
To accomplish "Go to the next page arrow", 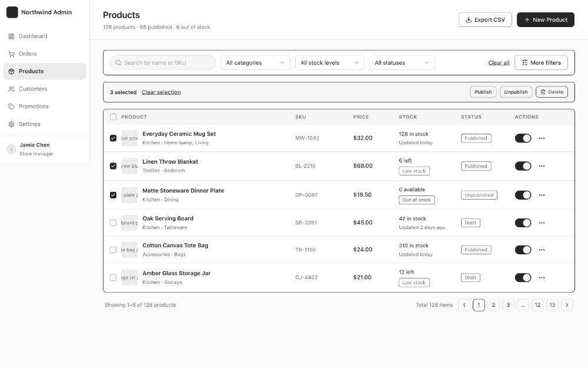I will 567,305.
